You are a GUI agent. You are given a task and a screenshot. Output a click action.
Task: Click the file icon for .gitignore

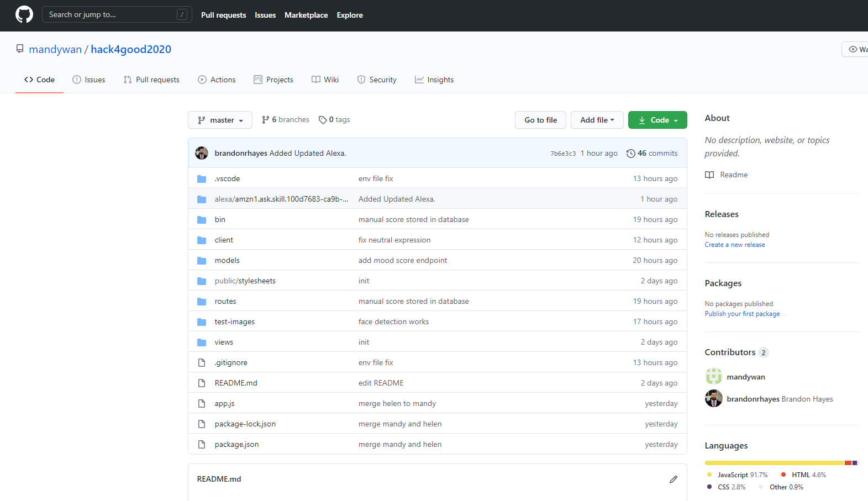(202, 362)
